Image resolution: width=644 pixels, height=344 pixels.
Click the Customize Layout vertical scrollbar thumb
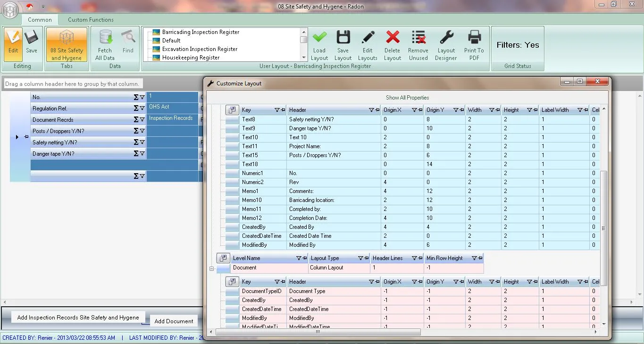coord(604,228)
